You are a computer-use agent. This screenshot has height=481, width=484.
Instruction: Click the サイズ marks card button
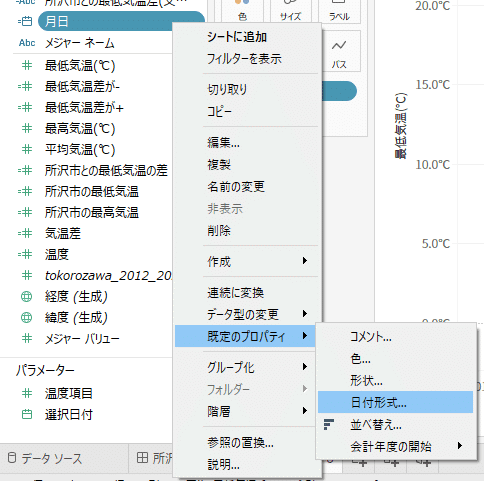(290, 10)
